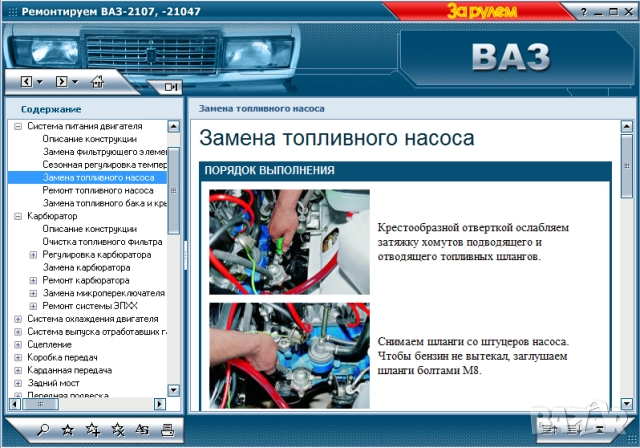640x448 pixels.
Task: Click the Back navigation arrow
Action: coord(27,82)
